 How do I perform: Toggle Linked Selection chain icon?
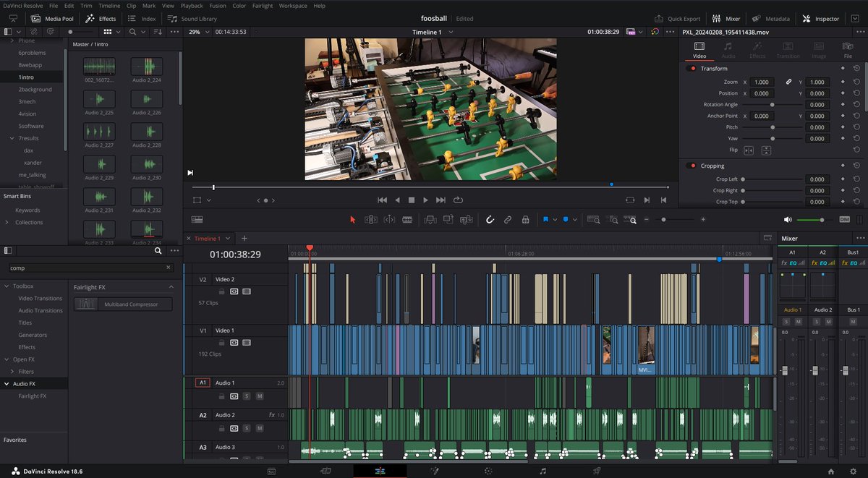click(x=508, y=219)
